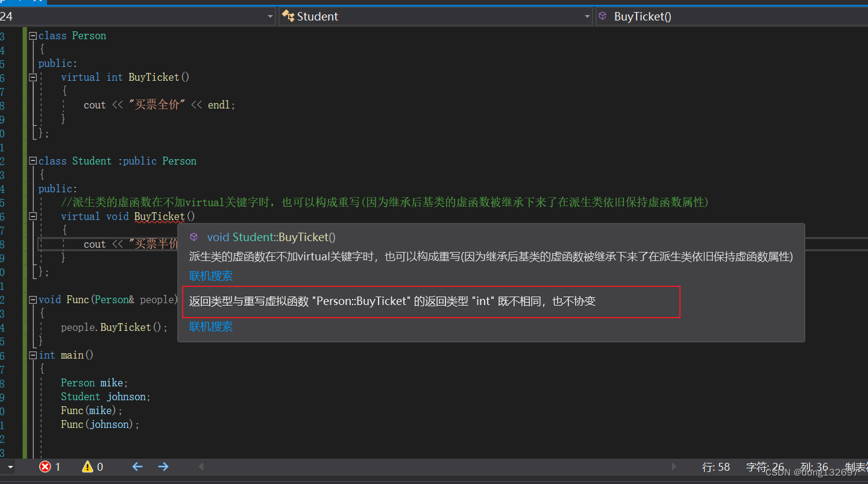Click the return type mismatch error message
The image size is (868, 484).
[x=392, y=301]
